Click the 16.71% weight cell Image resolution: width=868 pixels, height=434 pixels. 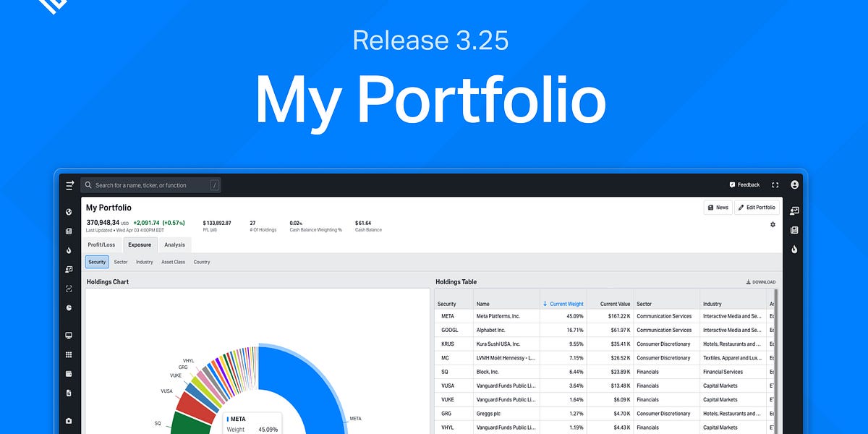563,330
